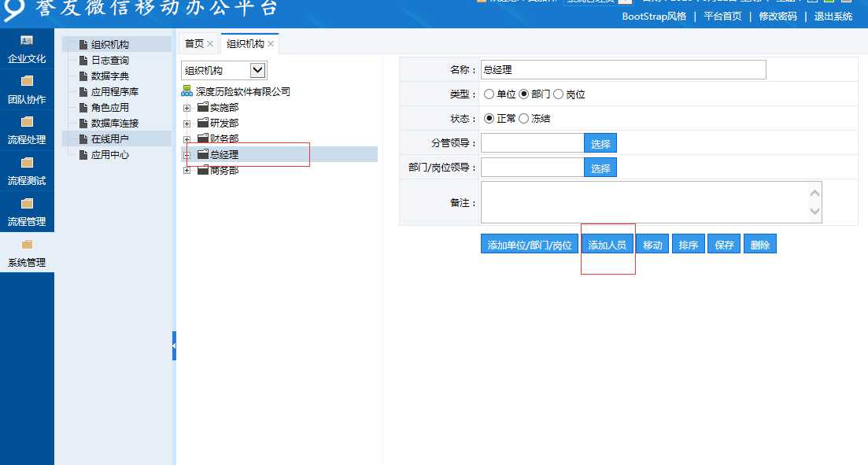
Task: Expand the 研发部 tree node
Action: 187,124
